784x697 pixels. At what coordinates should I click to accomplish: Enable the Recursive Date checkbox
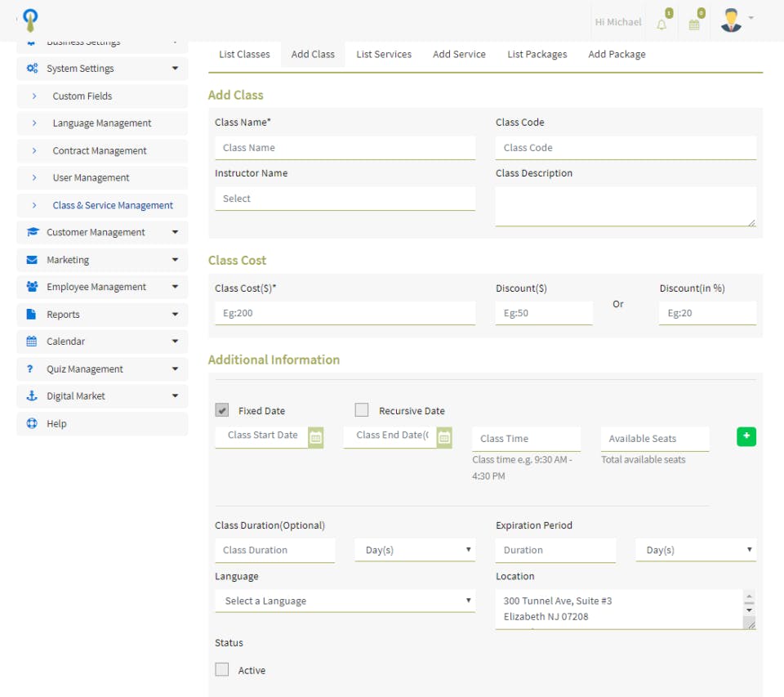[x=362, y=410]
